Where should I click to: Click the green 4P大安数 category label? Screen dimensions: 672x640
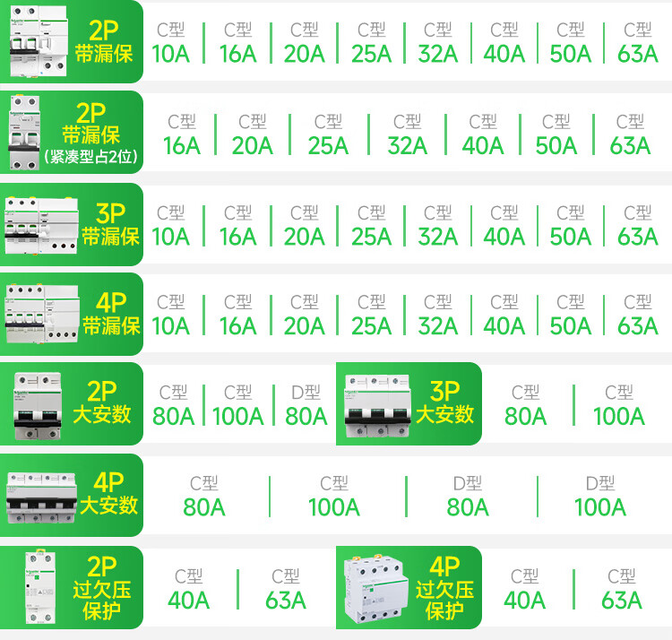(x=108, y=494)
